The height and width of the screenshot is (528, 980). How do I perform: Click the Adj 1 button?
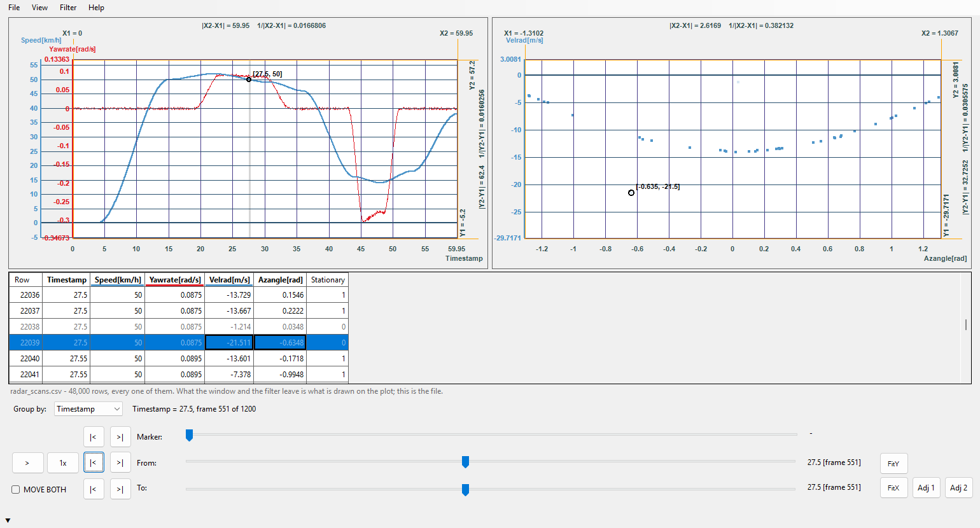point(927,488)
